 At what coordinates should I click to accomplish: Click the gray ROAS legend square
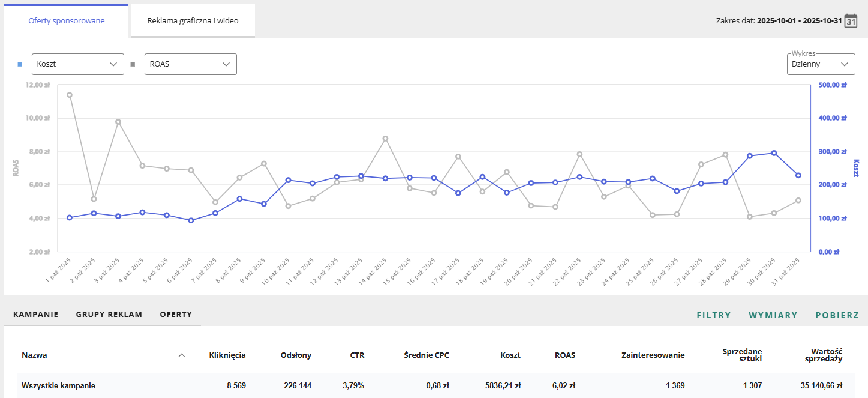point(133,64)
